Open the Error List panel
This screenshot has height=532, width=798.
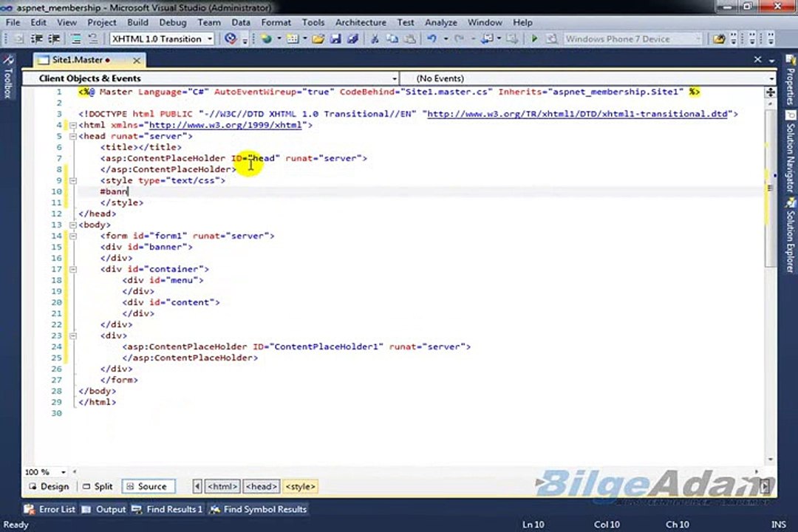point(50,509)
